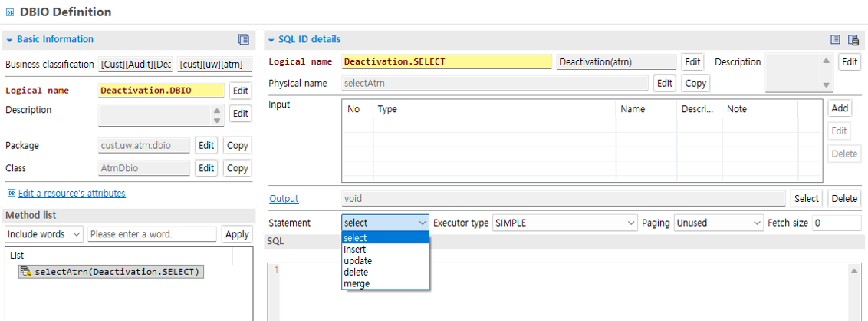Collapse the Basic Information section
The height and width of the screenshot is (321, 868).
pos(9,39)
